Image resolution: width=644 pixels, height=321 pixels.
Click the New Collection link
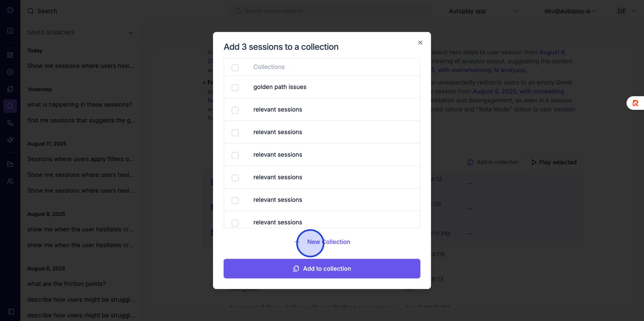pos(328,242)
